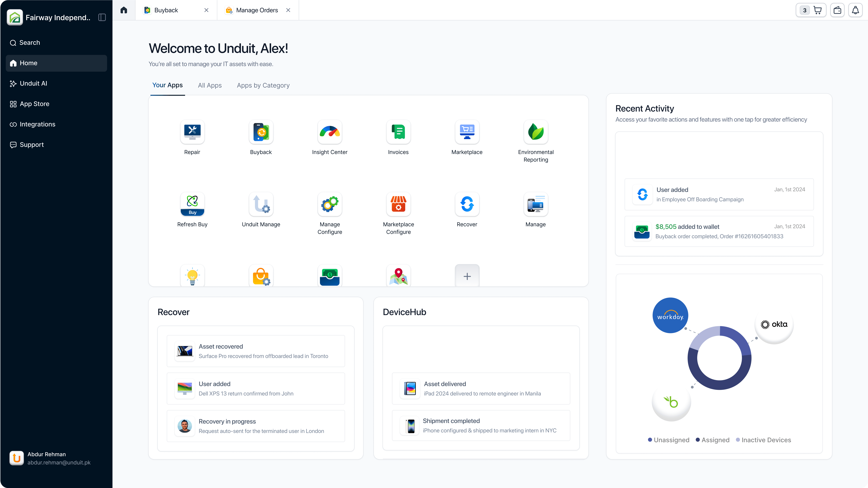
Task: Open the shopping cart with 3 items
Action: click(811, 10)
